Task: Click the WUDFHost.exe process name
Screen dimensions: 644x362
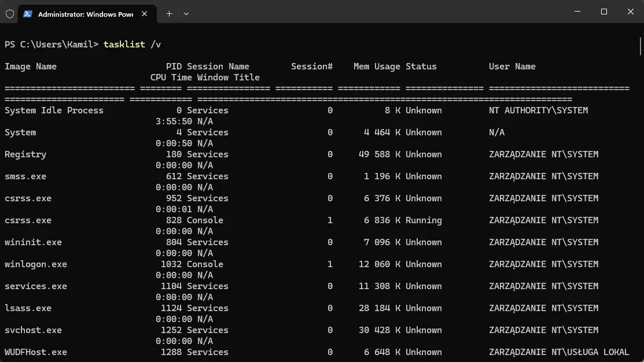Action: [36, 352]
